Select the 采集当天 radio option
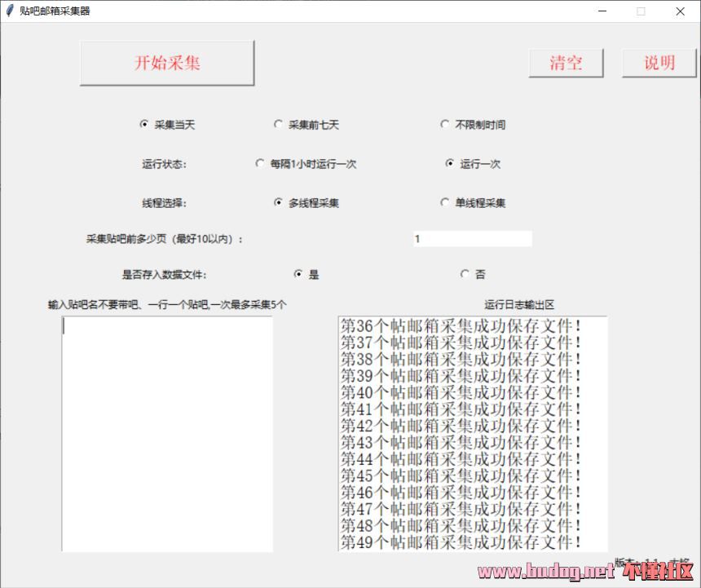Screen dimensions: 701x588 tap(144, 125)
